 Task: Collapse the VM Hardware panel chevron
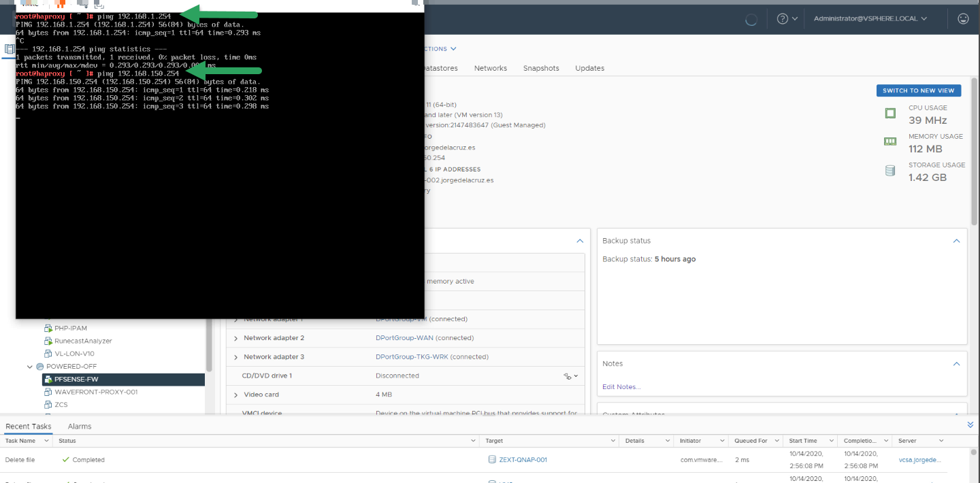click(x=580, y=241)
